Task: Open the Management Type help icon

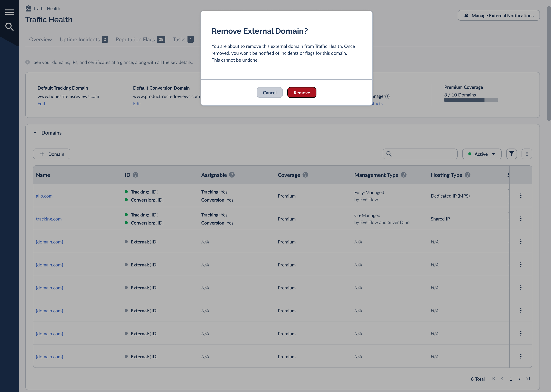Action: coord(404,175)
